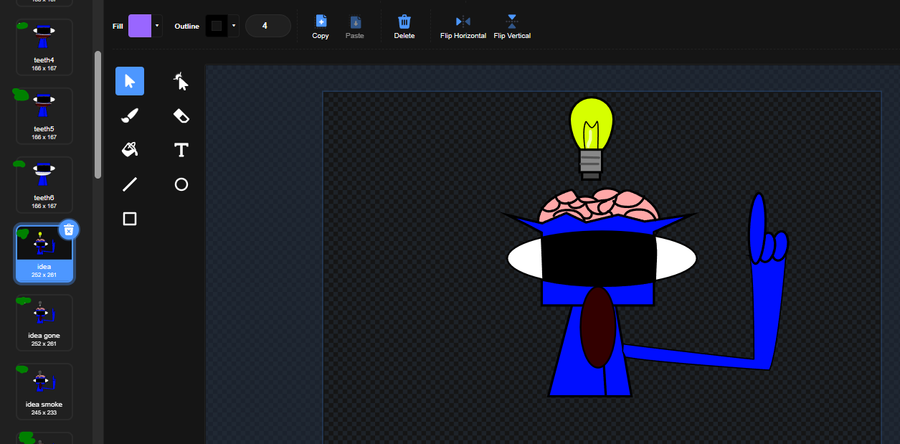The width and height of the screenshot is (900, 444).
Task: Click the costume list scrollbar
Action: tap(98, 115)
